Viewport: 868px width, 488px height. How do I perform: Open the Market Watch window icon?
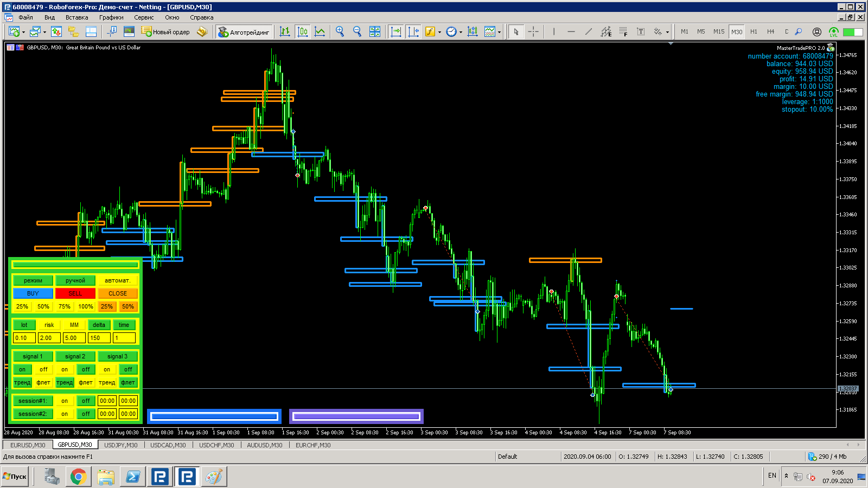(56, 32)
